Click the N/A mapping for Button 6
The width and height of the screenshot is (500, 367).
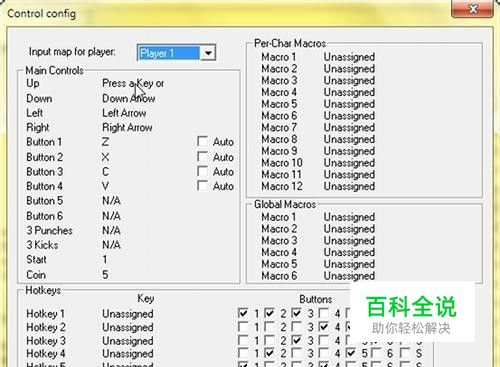coord(111,216)
